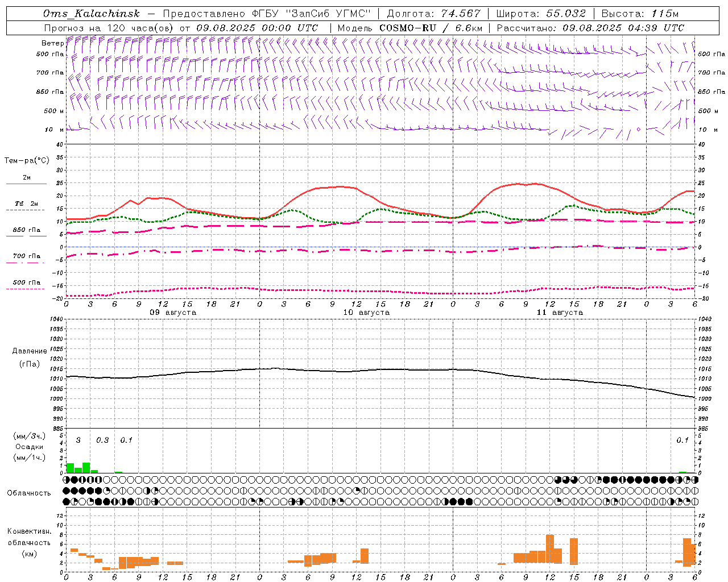Click the '0.3' three-hour precipitation value

(102, 440)
